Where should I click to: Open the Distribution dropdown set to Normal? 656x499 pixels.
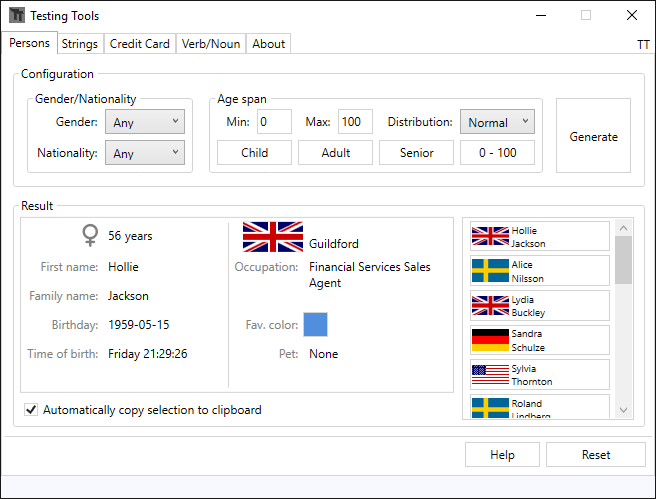(497, 122)
